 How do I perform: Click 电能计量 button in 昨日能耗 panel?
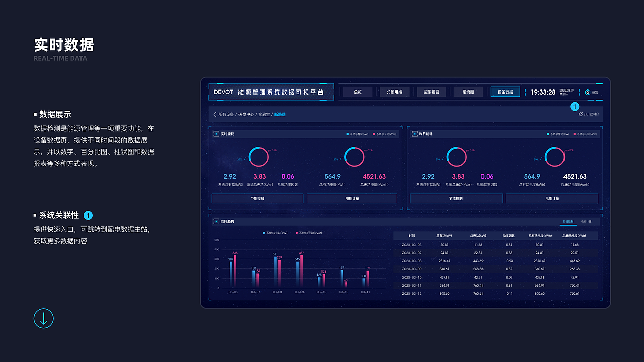[552, 199]
